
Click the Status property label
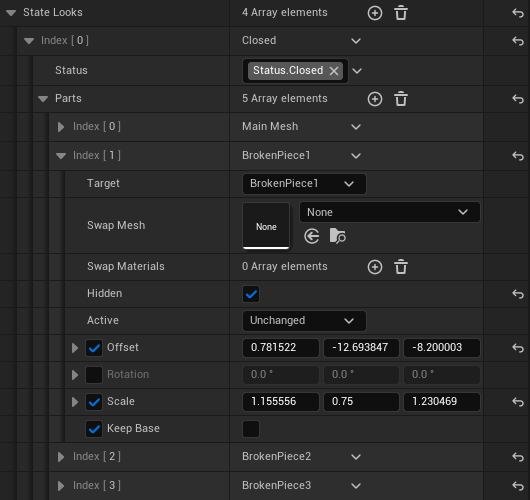pos(71,71)
